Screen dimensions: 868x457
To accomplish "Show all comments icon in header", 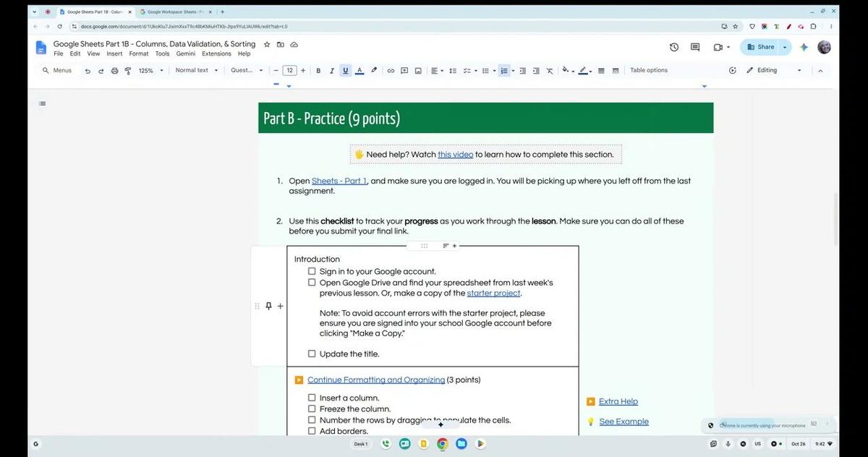I will tap(695, 47).
